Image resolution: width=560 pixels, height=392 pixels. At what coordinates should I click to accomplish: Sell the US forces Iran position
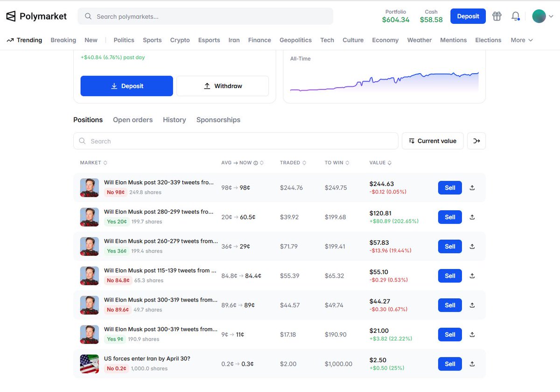[x=450, y=364]
